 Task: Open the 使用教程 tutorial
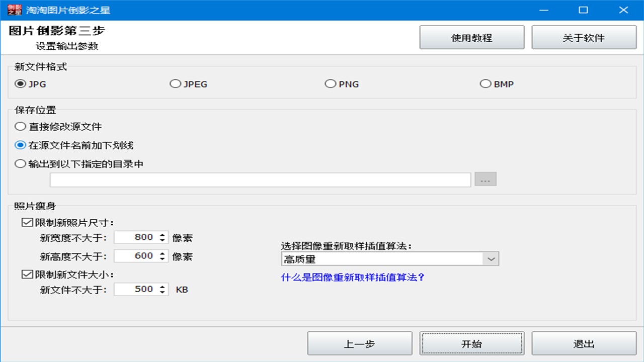[471, 37]
